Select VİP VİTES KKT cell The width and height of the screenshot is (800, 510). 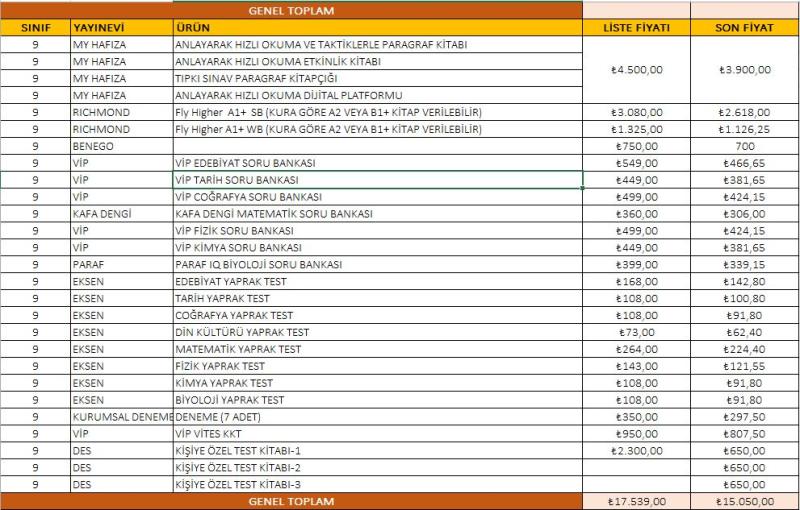(x=378, y=434)
